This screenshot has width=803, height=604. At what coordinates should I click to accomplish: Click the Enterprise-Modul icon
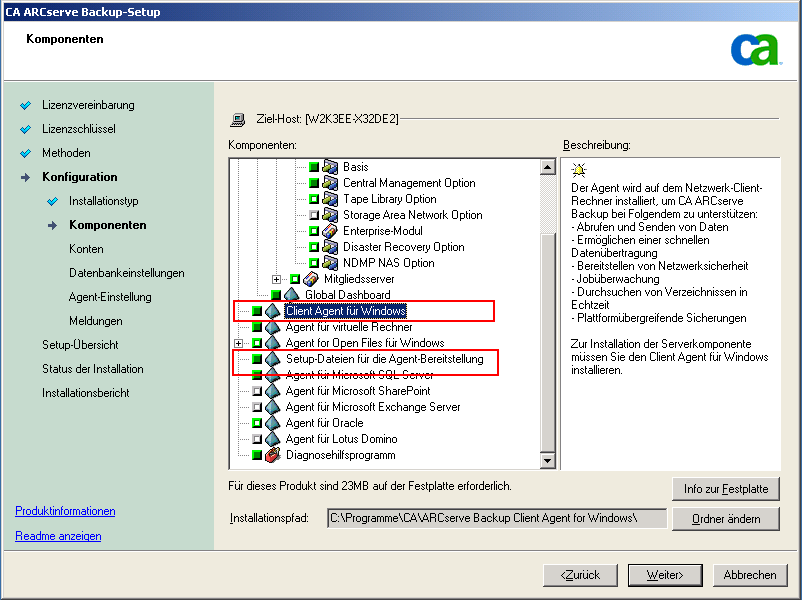[330, 231]
